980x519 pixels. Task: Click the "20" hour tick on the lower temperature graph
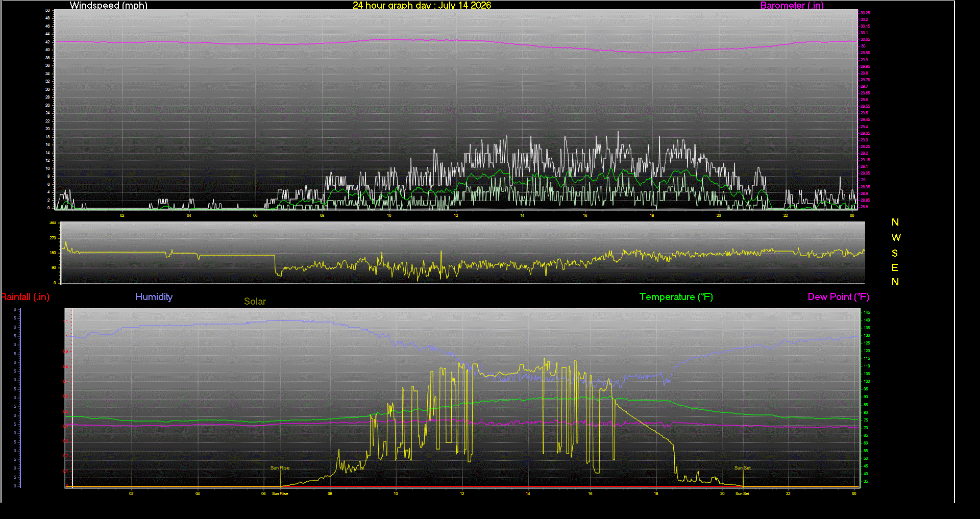722,493
